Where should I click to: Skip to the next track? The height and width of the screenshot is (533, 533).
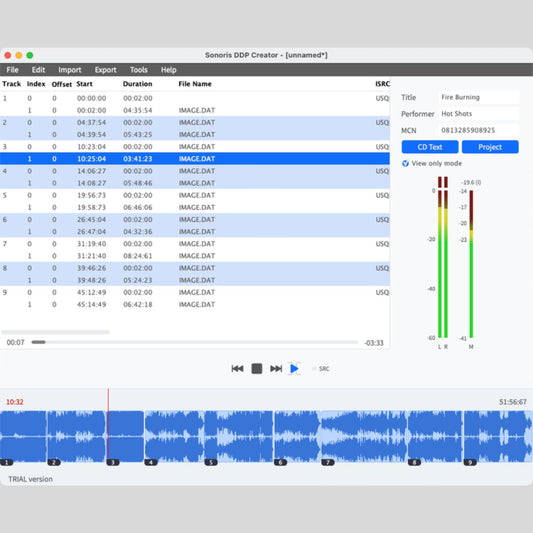[x=276, y=368]
